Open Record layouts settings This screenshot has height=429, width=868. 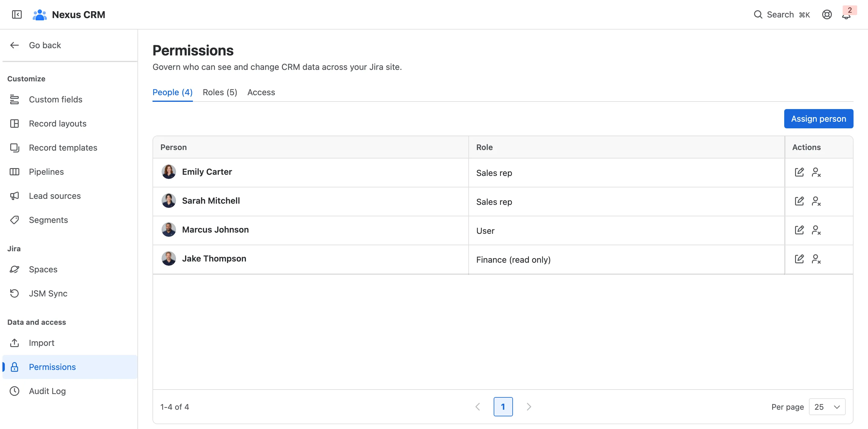pos(70,124)
